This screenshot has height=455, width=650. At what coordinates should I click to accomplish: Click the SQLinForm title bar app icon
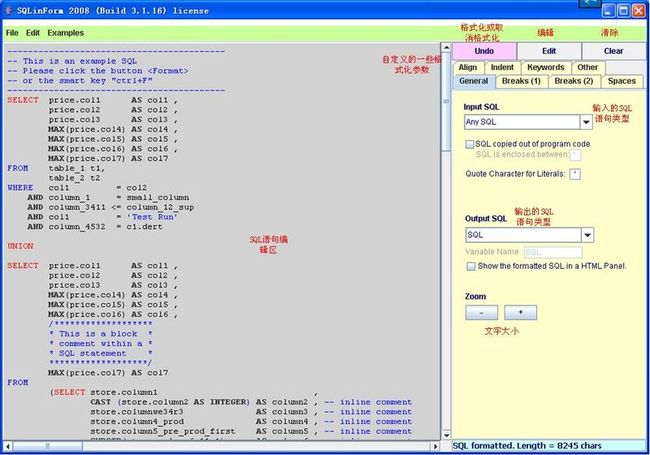tap(8, 10)
